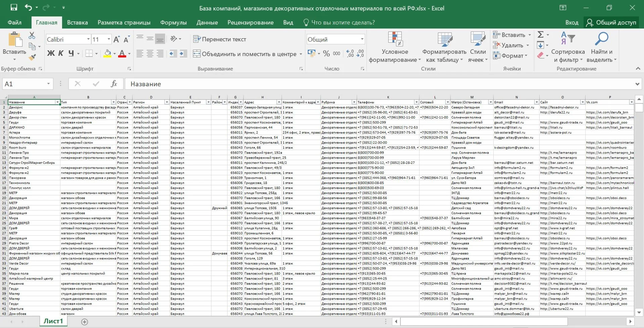Select the Лист1 sheet tab
Image resolution: width=644 pixels, height=328 pixels.
tap(53, 321)
